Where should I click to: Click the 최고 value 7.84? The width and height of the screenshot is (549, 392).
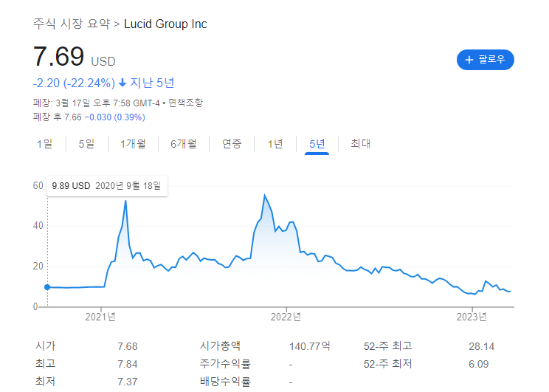click(128, 365)
